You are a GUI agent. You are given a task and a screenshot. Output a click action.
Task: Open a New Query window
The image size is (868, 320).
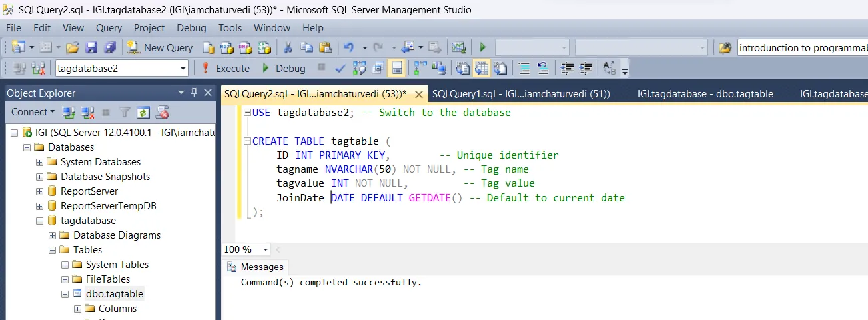[x=160, y=47]
